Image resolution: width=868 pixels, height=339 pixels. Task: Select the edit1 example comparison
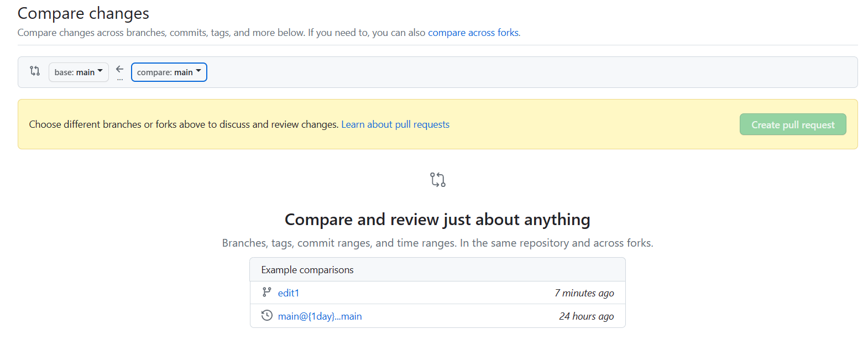(288, 293)
